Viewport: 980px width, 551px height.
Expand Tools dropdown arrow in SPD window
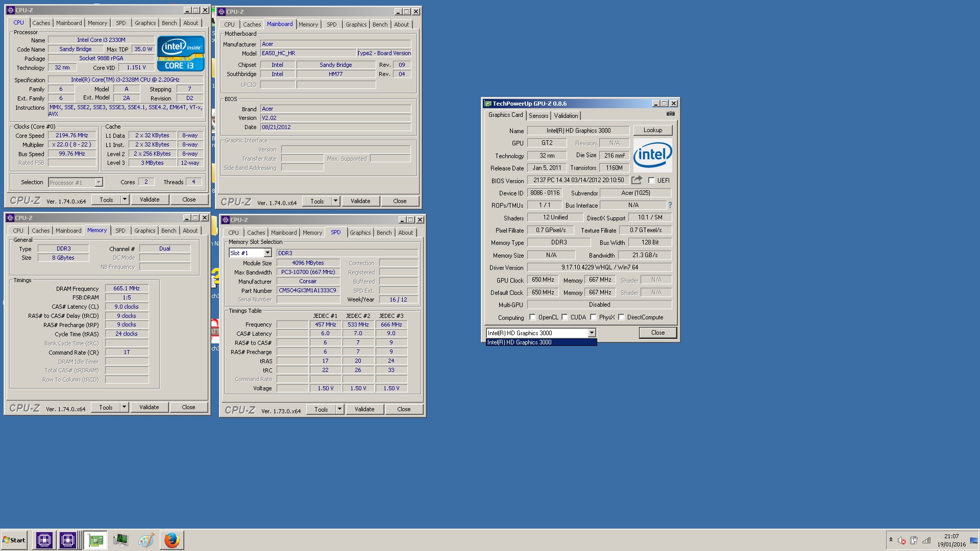point(339,409)
